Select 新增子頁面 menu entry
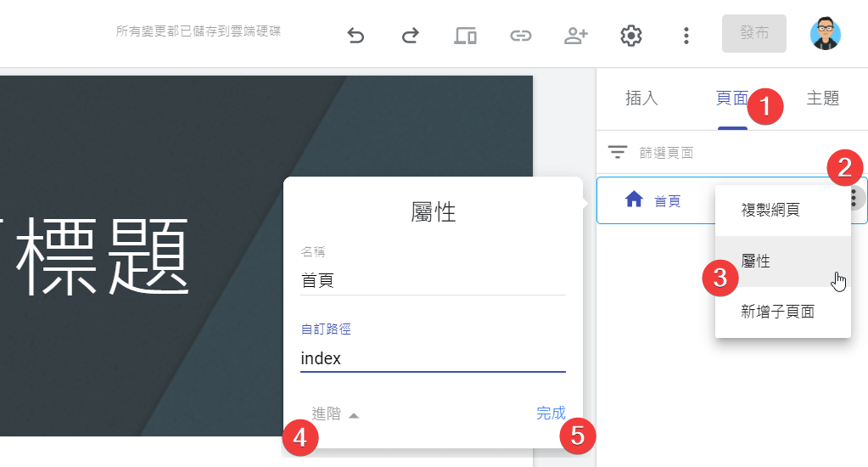The width and height of the screenshot is (868, 467). (777, 312)
